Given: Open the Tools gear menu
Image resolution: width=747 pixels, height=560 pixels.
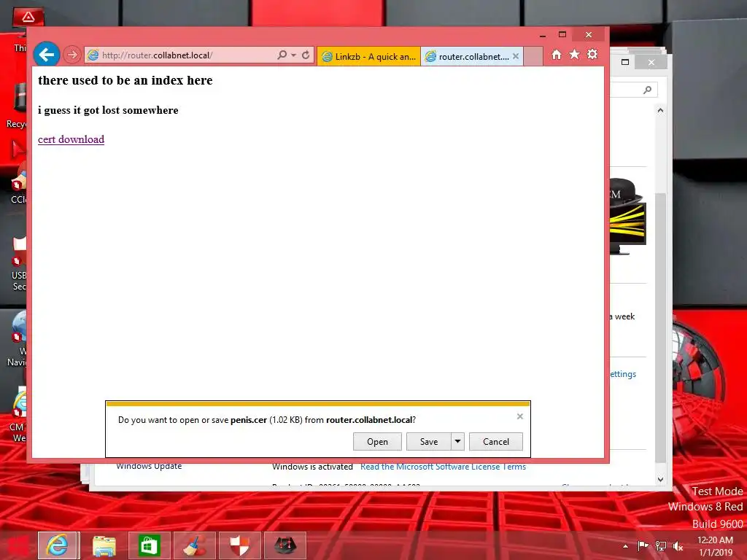Looking at the screenshot, I should [592, 54].
